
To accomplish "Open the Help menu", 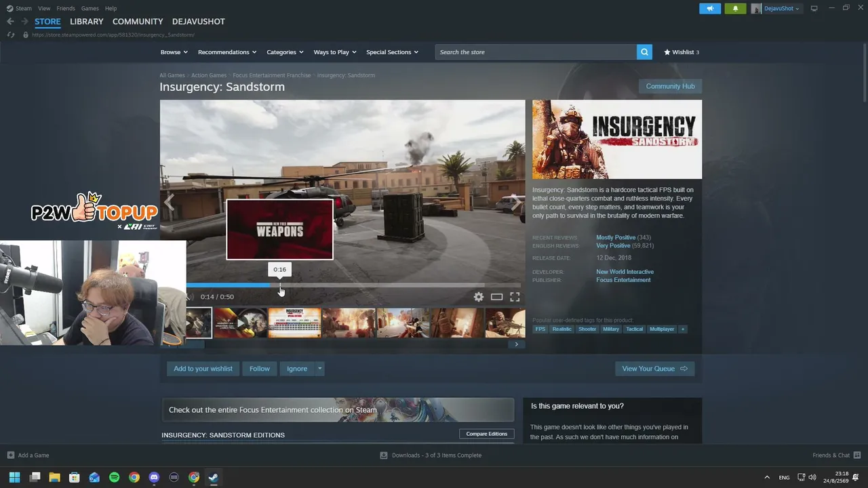I will (111, 8).
